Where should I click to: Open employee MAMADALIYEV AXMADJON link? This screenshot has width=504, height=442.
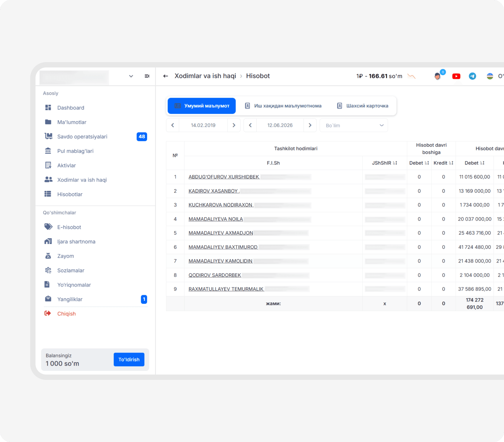coord(221,233)
